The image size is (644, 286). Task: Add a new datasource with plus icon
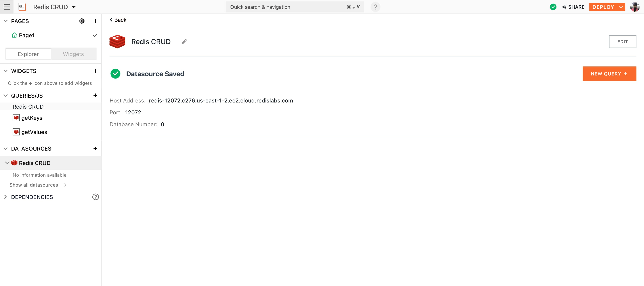tap(95, 149)
